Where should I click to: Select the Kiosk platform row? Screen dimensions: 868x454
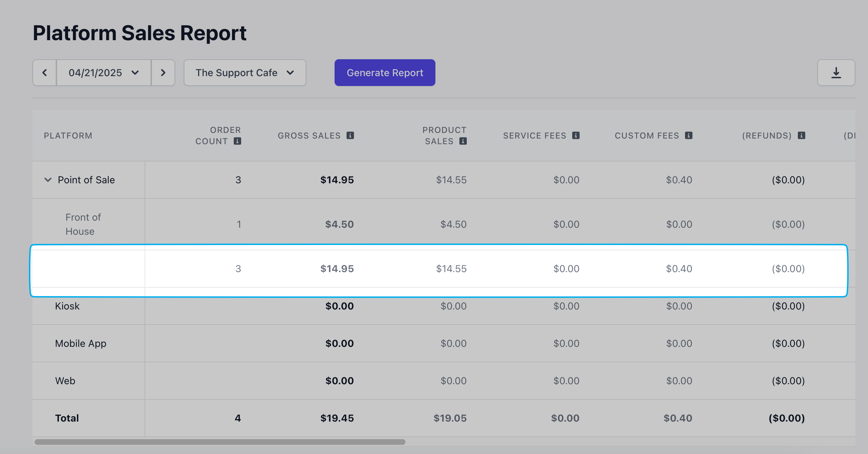[x=67, y=306]
